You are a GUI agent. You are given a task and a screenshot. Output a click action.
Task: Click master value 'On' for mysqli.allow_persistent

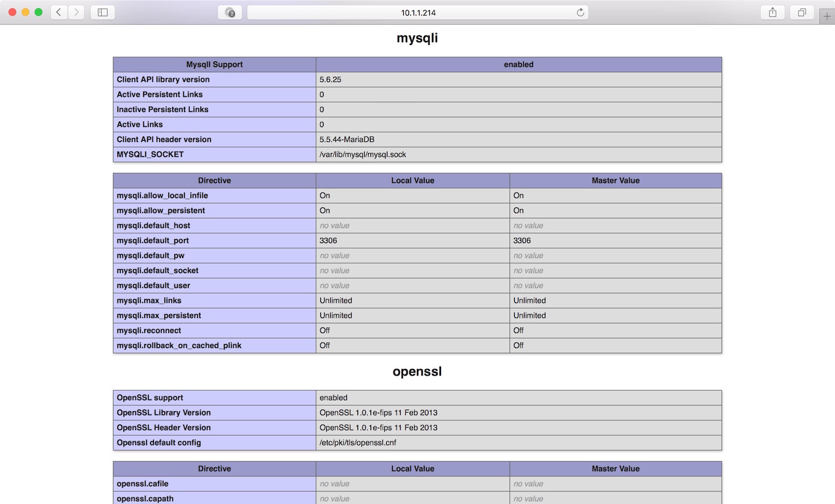pyautogui.click(x=519, y=211)
